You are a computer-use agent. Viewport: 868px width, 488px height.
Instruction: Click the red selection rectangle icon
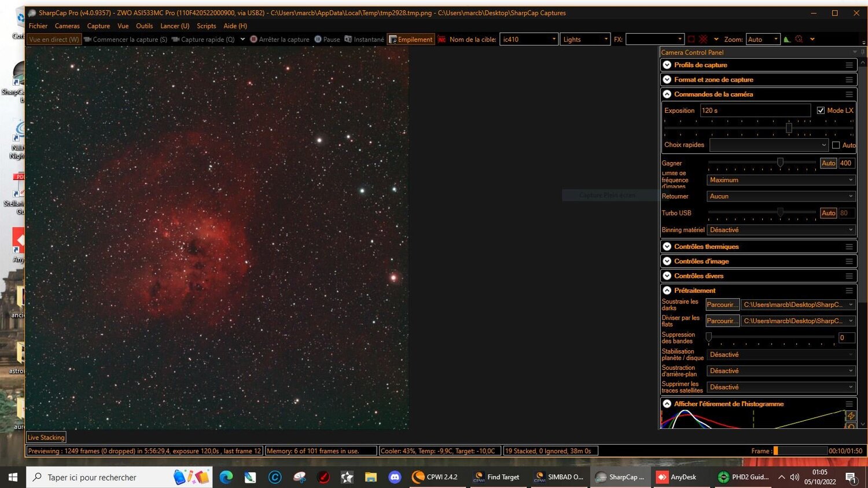[x=692, y=39]
